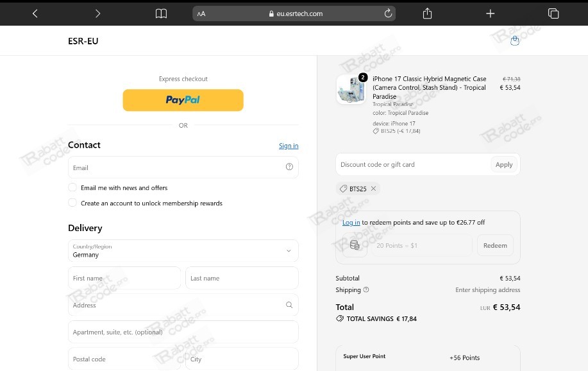Go back with the browser back arrow

tap(35, 13)
